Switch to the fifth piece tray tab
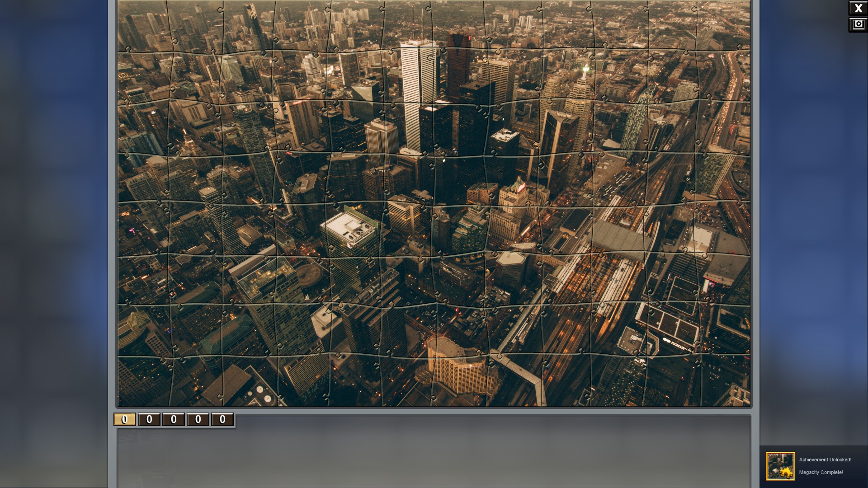Viewport: 868px width, 488px height. [222, 419]
